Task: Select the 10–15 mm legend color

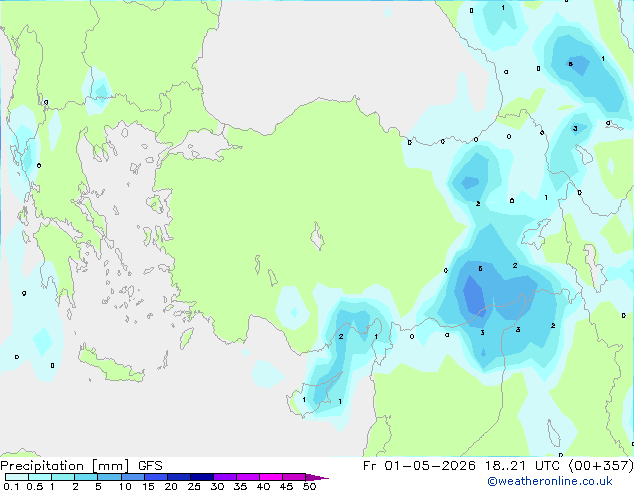Action: (x=132, y=477)
